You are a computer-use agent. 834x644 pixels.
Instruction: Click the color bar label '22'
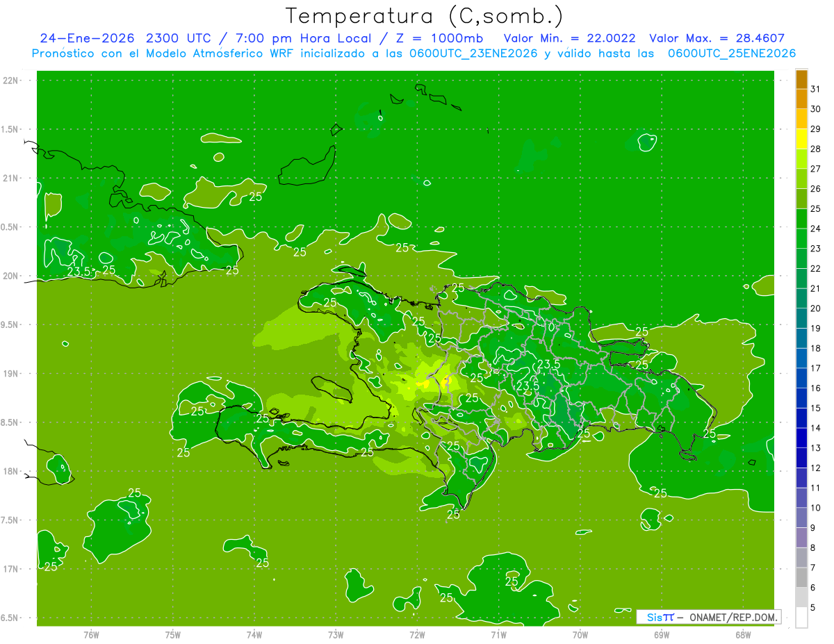[x=815, y=268]
